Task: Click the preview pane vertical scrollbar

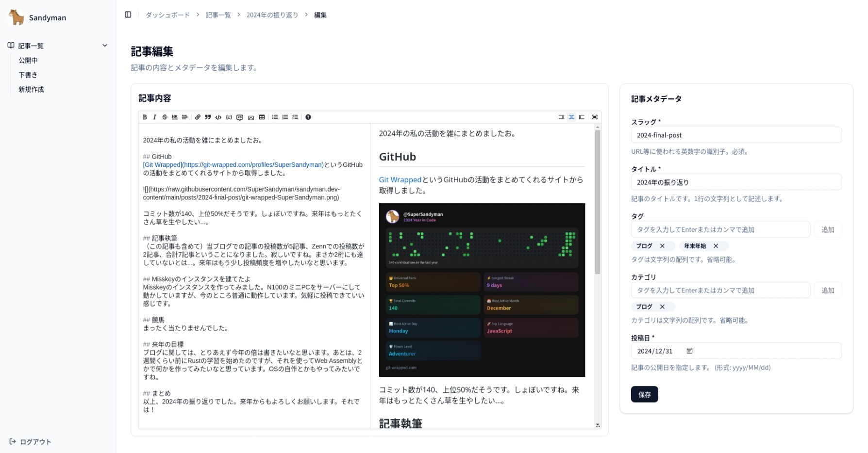Action: tap(598, 202)
